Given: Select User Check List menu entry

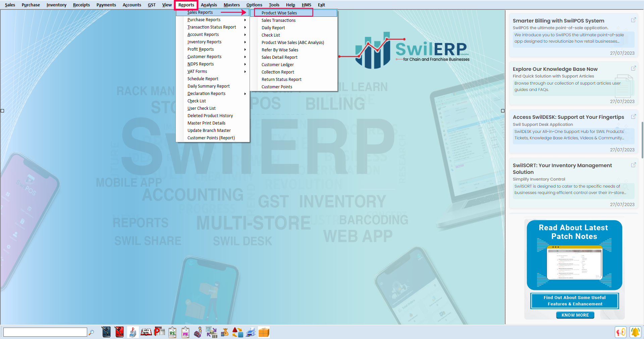Looking at the screenshot, I should [213, 108].
